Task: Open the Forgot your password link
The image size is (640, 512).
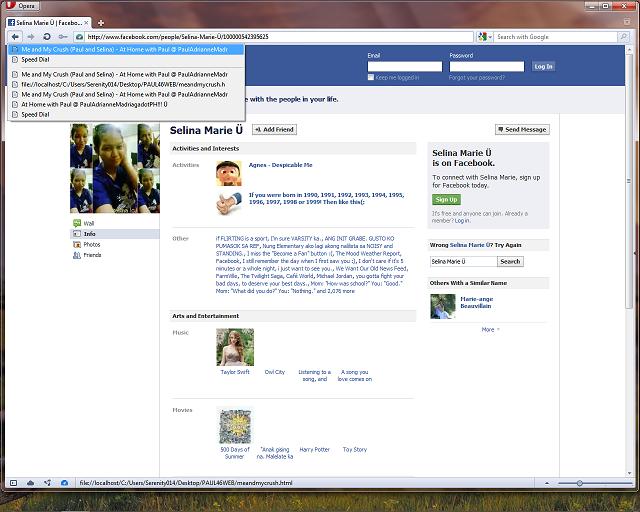Action: click(477, 77)
